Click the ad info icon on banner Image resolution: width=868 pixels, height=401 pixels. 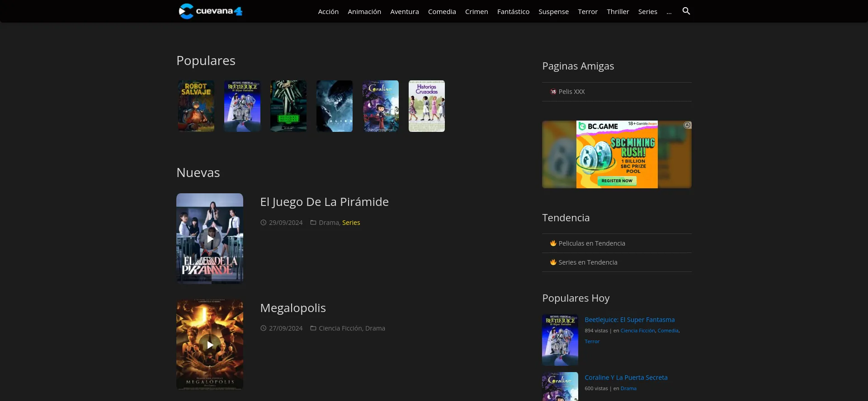point(687,125)
